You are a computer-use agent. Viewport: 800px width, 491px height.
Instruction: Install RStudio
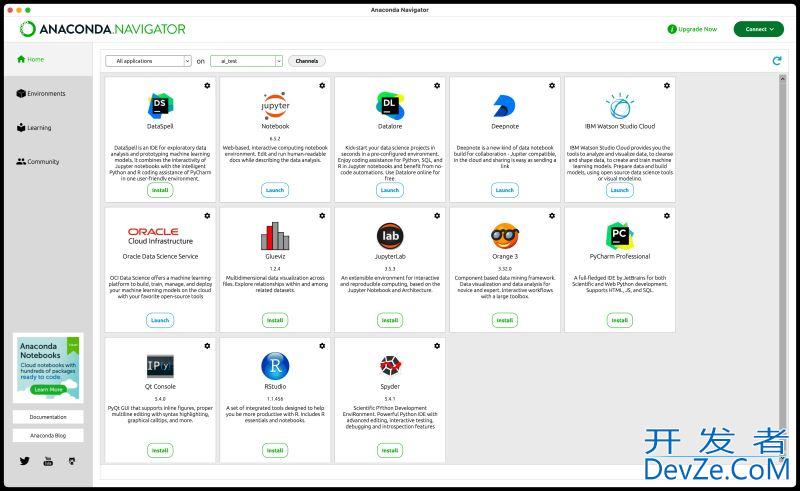pos(275,450)
